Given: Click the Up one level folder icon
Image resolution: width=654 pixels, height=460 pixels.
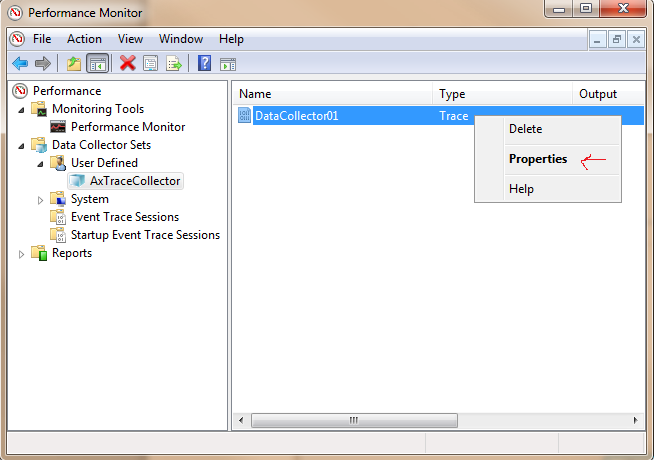Looking at the screenshot, I should point(73,63).
